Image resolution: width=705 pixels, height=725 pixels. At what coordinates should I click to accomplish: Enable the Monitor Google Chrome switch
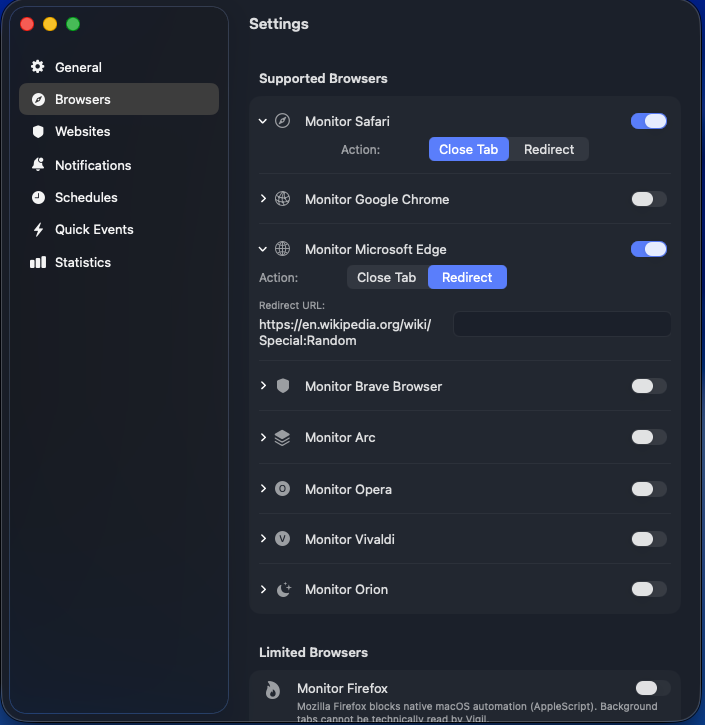click(649, 199)
